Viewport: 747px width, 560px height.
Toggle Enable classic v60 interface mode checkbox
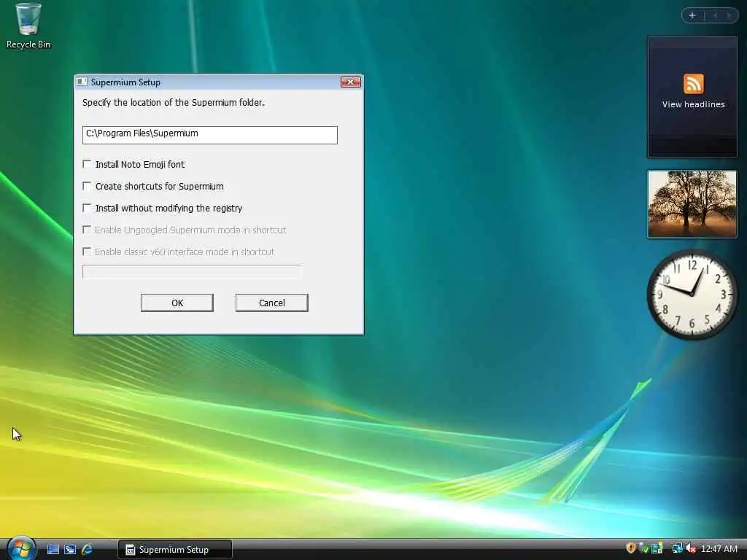pyautogui.click(x=87, y=252)
